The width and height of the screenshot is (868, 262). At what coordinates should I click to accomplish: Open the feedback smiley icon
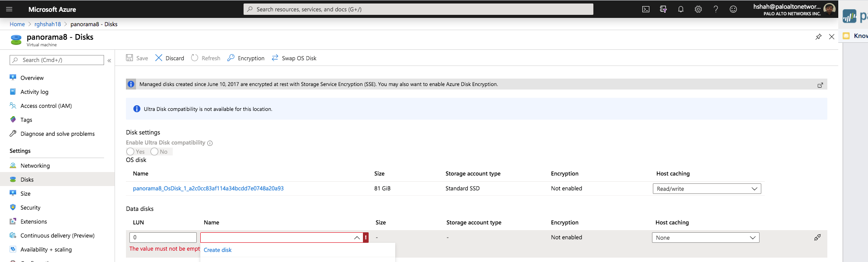point(733,9)
